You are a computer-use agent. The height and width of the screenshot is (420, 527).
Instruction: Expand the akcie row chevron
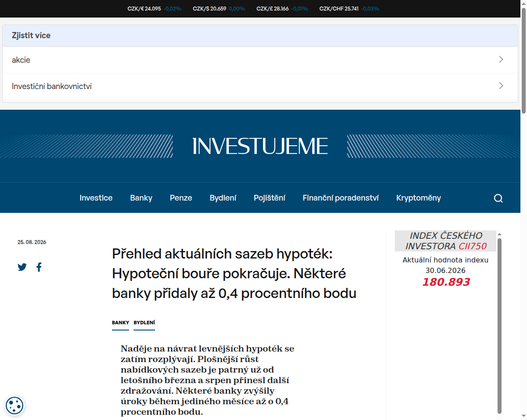[501, 60]
